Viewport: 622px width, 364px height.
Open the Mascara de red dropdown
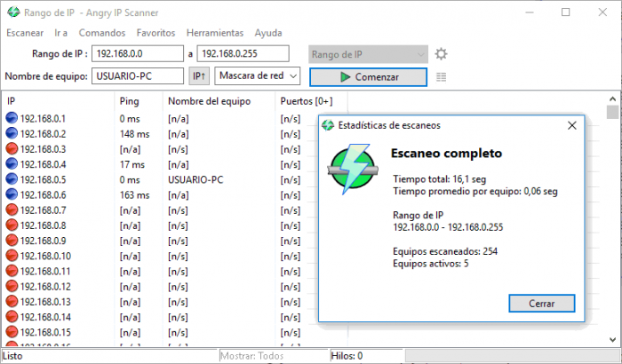pyautogui.click(x=258, y=75)
